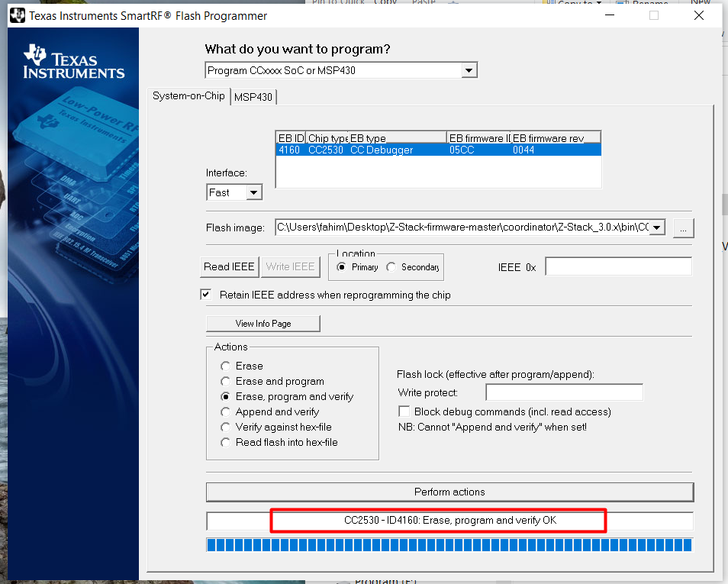Select Read flash into hex-file radio button
This screenshot has width=728, height=584.
point(226,442)
